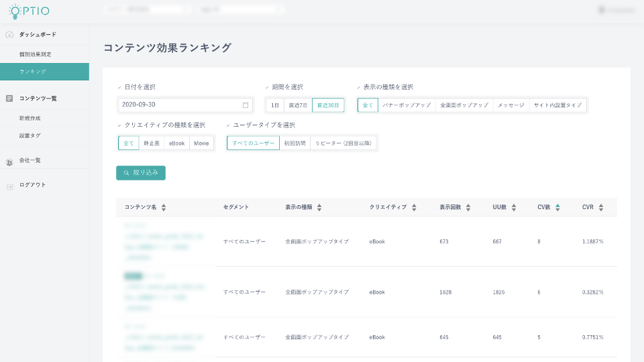Sort table by CVR column arrows
Screen dimensions: 644x362
(x=601, y=208)
